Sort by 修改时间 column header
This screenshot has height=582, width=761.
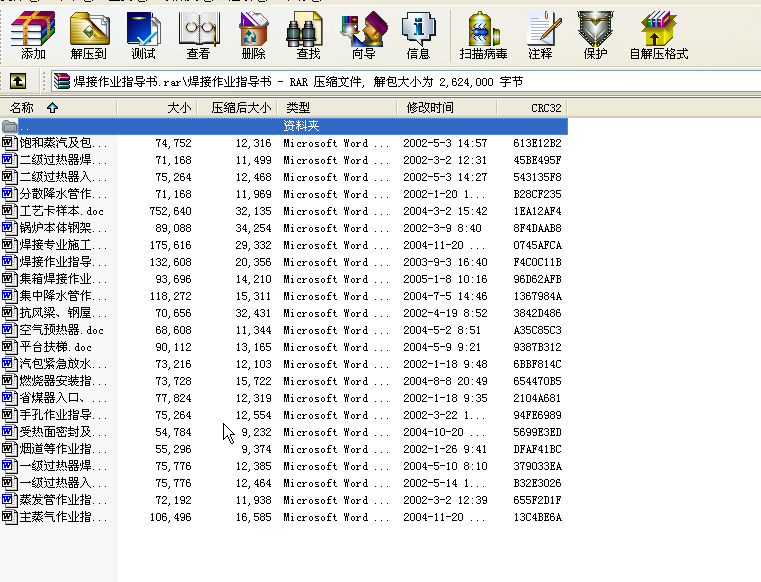447,108
